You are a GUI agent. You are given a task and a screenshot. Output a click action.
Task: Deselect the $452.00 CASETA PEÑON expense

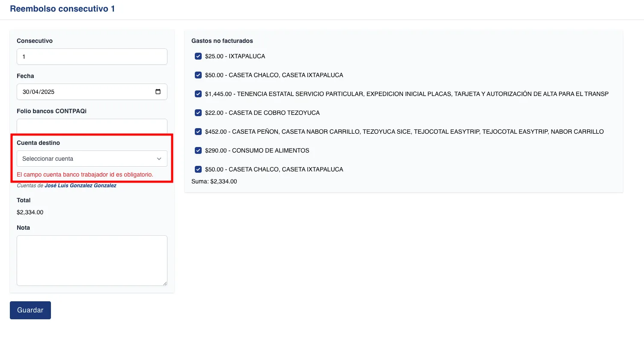click(198, 132)
